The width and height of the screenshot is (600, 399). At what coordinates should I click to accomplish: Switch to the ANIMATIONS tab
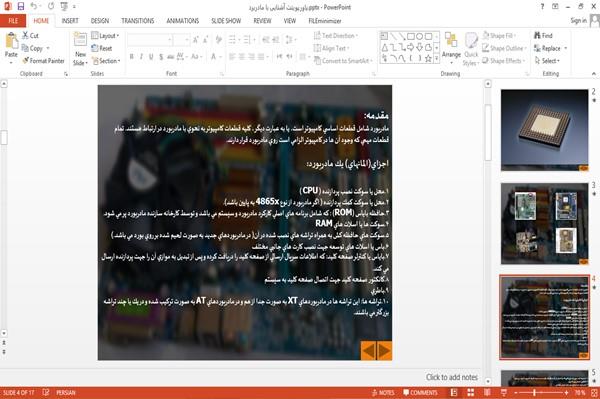(x=183, y=21)
